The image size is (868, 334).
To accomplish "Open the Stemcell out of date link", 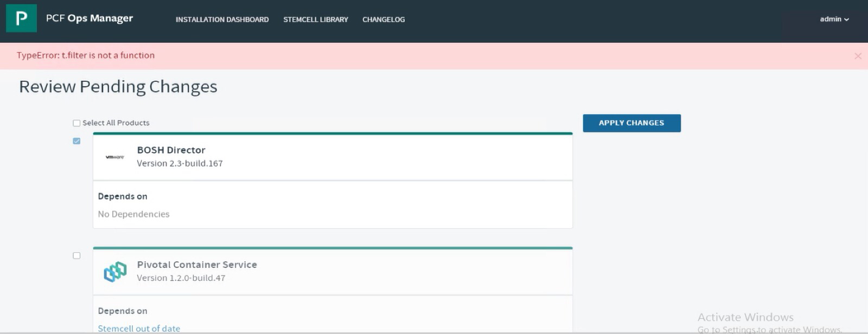I will (139, 329).
